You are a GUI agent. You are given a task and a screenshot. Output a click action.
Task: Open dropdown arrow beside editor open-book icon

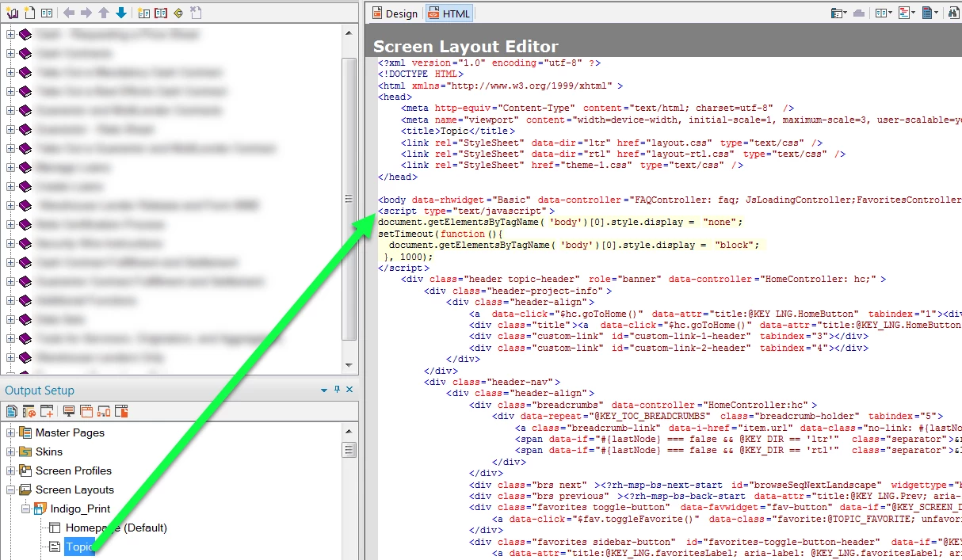coord(891,13)
